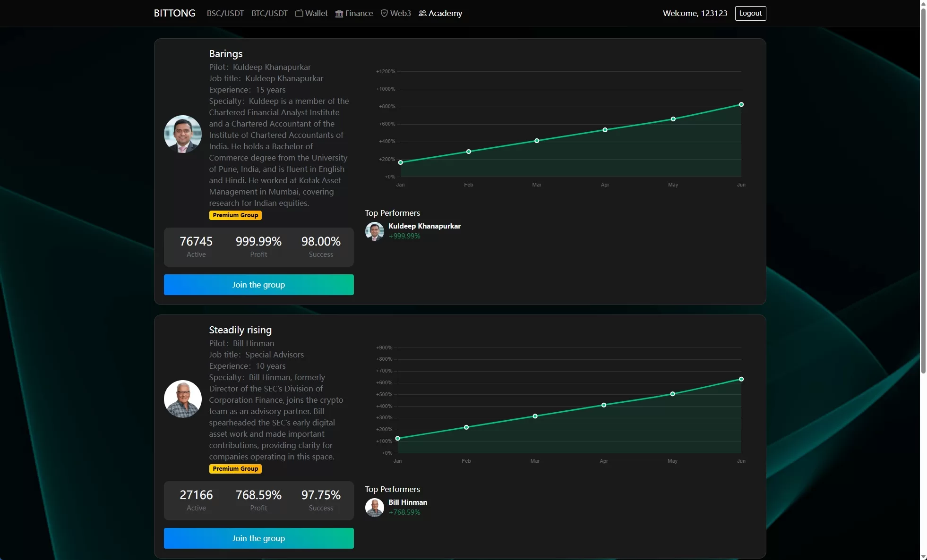Join the Steadily rising group

tap(258, 538)
